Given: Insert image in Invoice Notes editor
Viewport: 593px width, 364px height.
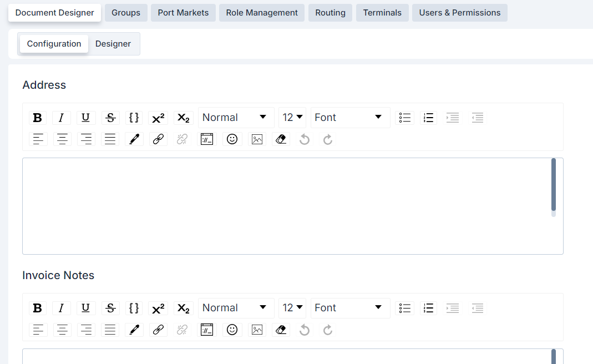Looking at the screenshot, I should pos(257,330).
